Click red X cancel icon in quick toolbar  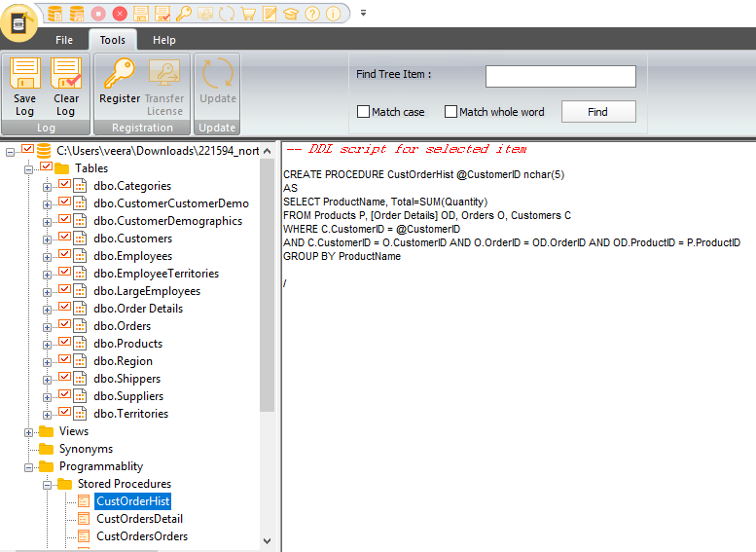coord(120,14)
